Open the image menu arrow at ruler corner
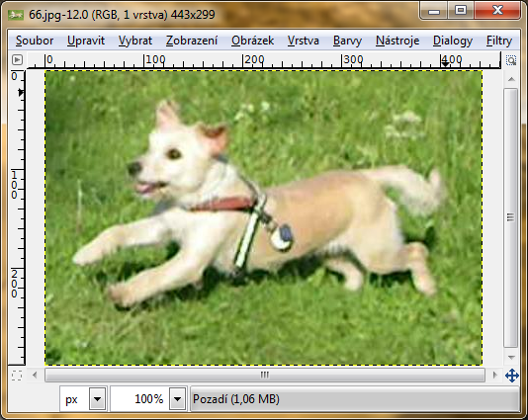 tap(17, 60)
